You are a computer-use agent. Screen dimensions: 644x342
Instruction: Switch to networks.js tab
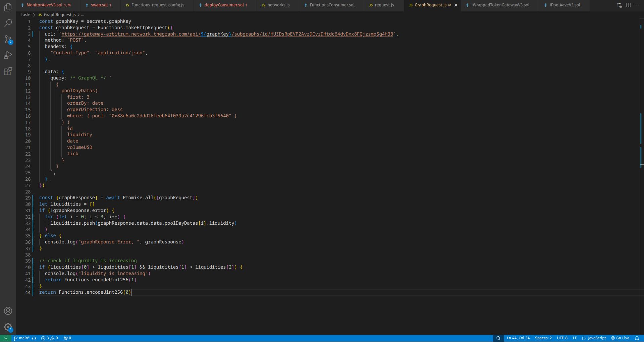(x=278, y=5)
